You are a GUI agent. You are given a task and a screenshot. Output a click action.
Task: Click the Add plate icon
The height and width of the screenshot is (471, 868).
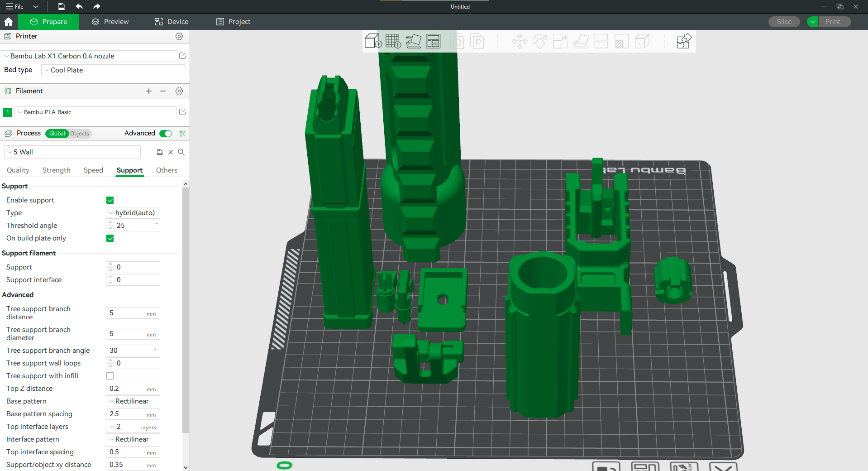[393, 41]
